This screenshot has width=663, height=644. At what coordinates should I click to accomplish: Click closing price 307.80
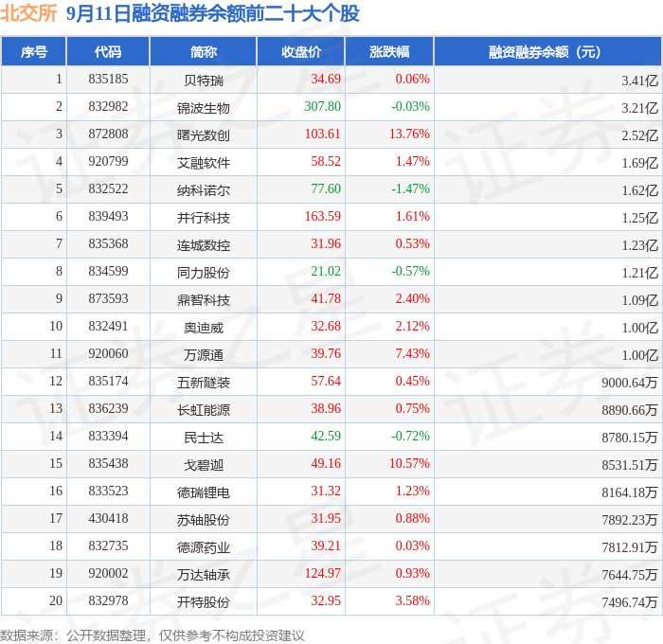tap(322, 106)
